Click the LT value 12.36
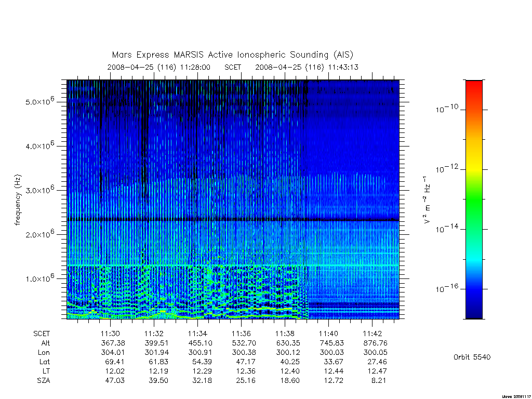 246,371
